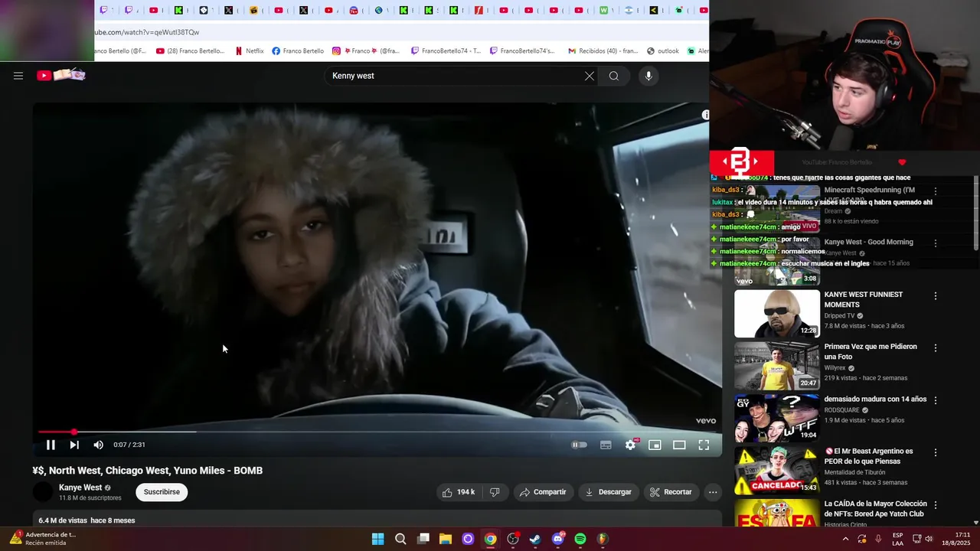This screenshot has height=551, width=980.
Task: Open Steam from the taskbar
Action: coord(535,539)
